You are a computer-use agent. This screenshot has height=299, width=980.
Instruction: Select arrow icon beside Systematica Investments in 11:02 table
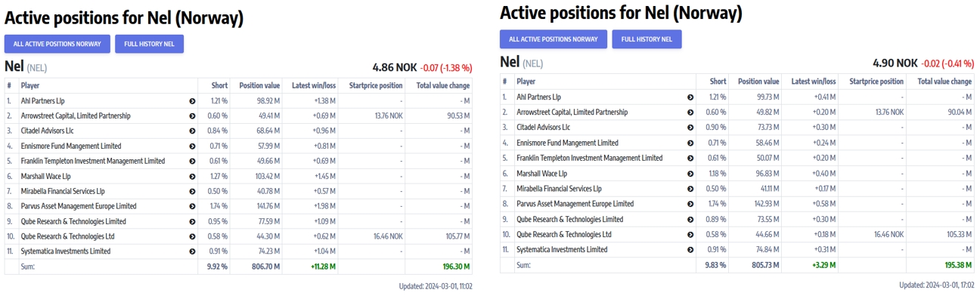point(192,251)
